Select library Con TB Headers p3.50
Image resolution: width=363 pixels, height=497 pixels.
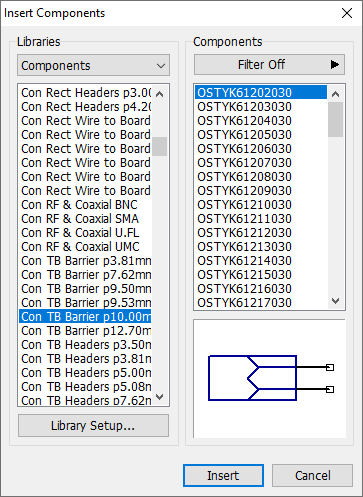(x=86, y=345)
